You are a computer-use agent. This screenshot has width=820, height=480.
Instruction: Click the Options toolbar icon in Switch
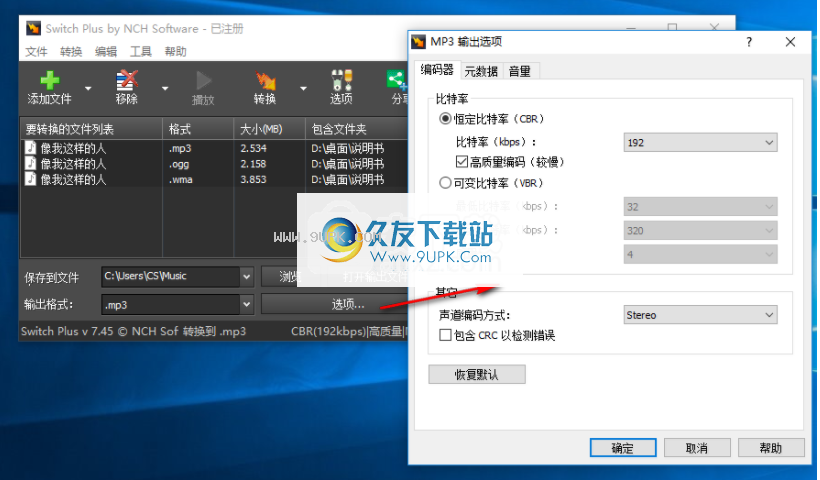[x=341, y=81]
